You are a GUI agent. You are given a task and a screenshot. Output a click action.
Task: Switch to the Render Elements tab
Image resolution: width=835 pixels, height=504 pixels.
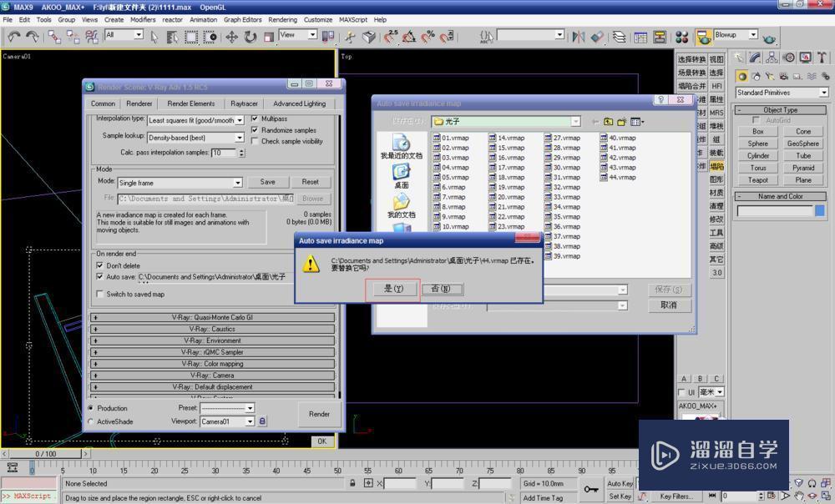[190, 103]
